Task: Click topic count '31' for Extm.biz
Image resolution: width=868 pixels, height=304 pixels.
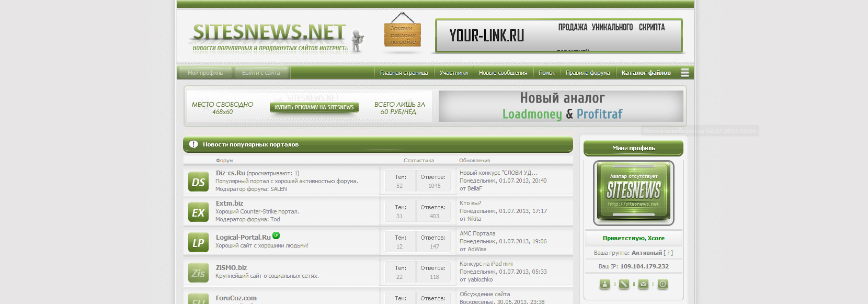Action: (x=399, y=216)
